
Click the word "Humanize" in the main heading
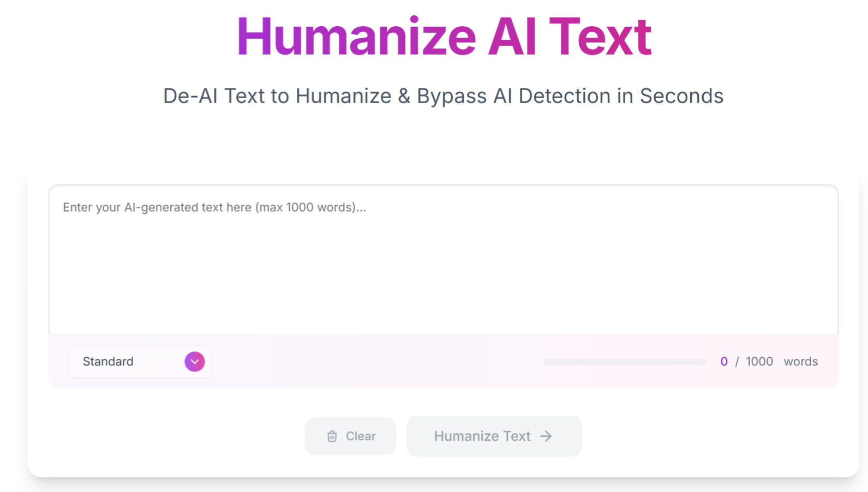click(356, 37)
